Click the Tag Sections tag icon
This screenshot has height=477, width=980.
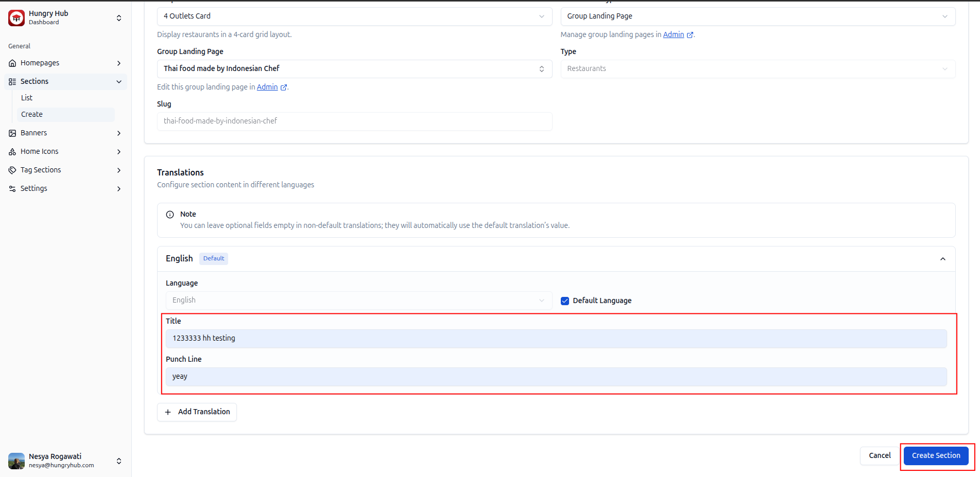tap(12, 170)
